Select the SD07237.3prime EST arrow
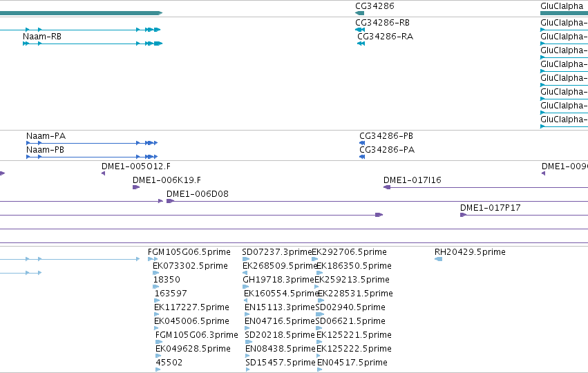Viewport: 588px width, 373px height. (246, 259)
